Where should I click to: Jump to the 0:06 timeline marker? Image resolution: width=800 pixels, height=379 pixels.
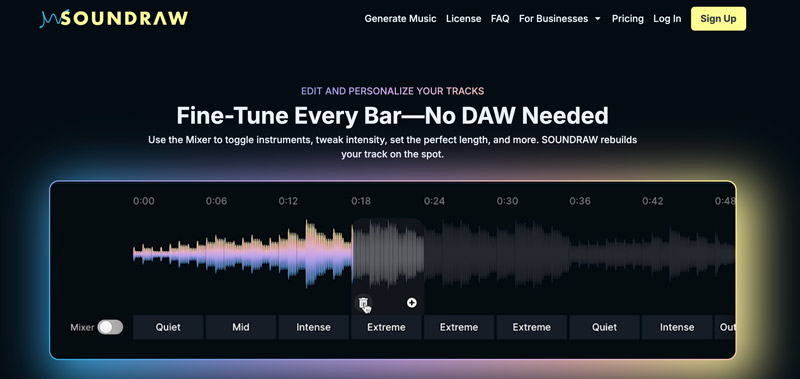(216, 201)
